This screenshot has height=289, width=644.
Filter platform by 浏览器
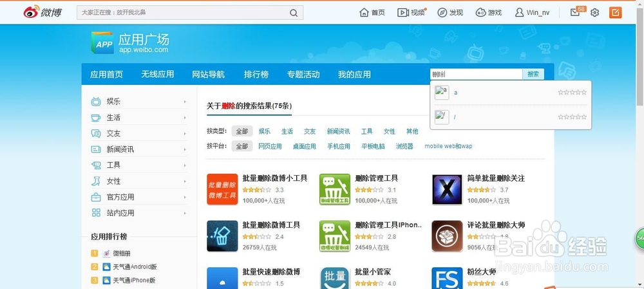coord(404,146)
